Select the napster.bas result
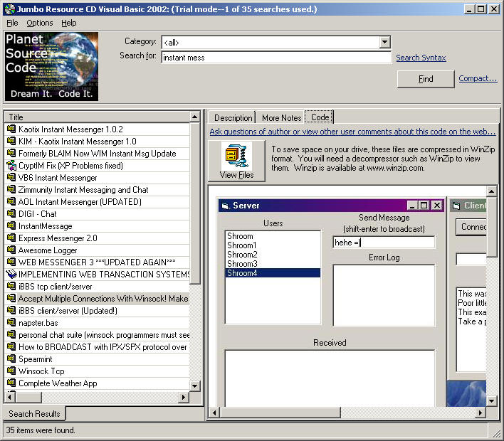Image resolution: width=504 pixels, height=441 pixels. 97,323
